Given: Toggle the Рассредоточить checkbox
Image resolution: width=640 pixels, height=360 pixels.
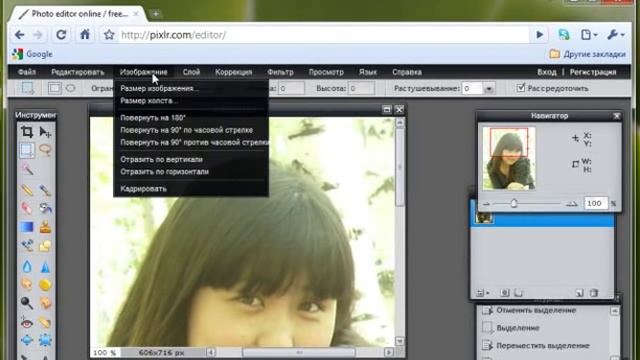Looking at the screenshot, I should click(x=521, y=88).
